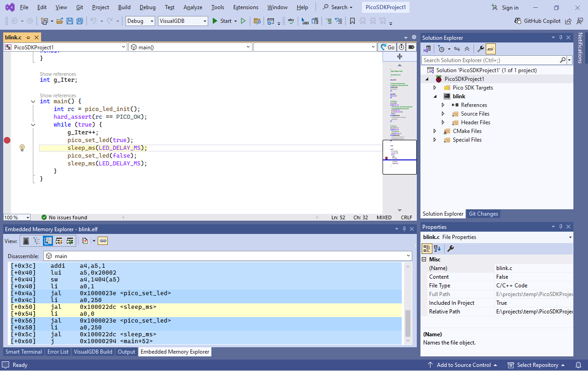Click the Go button in navigation bar

click(387, 47)
